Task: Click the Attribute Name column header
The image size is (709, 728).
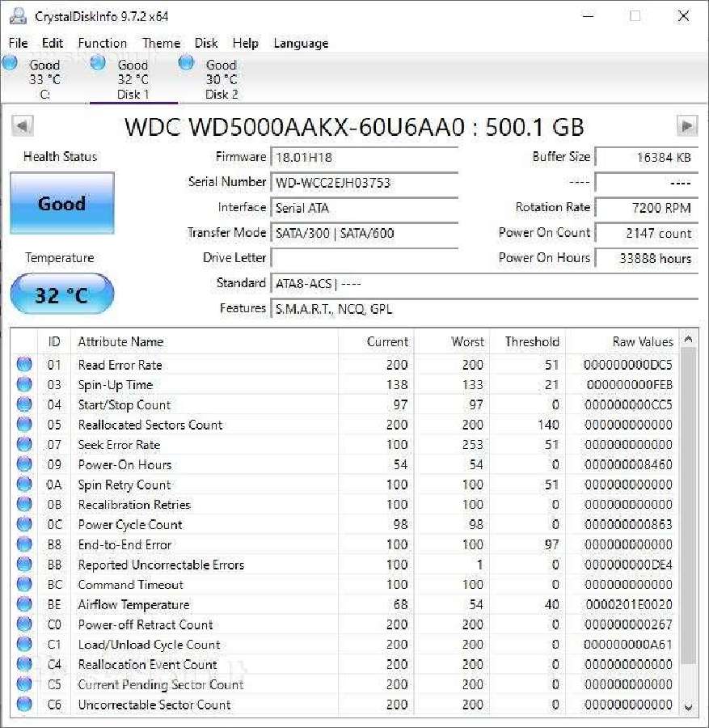Action: 205,341
